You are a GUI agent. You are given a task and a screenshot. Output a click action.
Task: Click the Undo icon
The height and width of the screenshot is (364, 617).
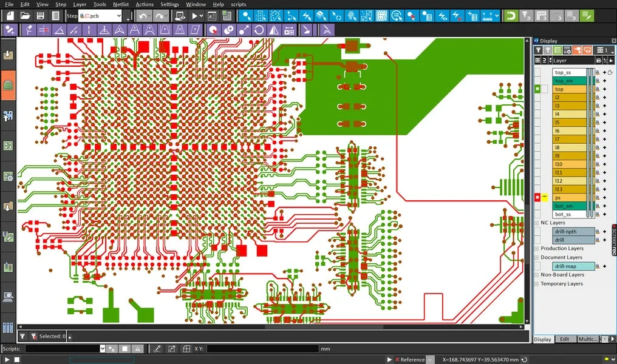(x=143, y=16)
